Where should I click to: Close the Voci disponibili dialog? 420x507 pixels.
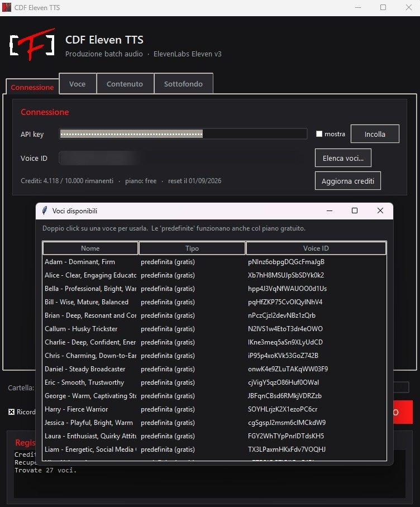pos(380,211)
